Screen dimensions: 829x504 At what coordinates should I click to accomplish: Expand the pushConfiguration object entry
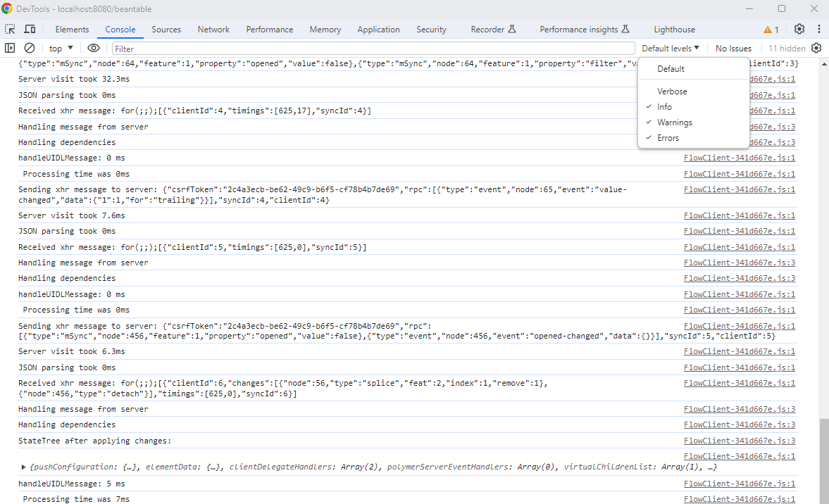point(24,467)
